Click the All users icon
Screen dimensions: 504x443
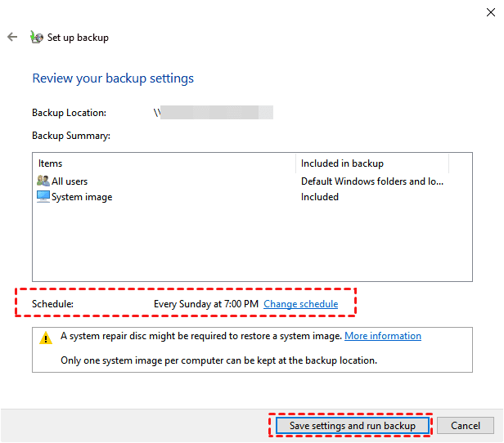pyautogui.click(x=43, y=181)
